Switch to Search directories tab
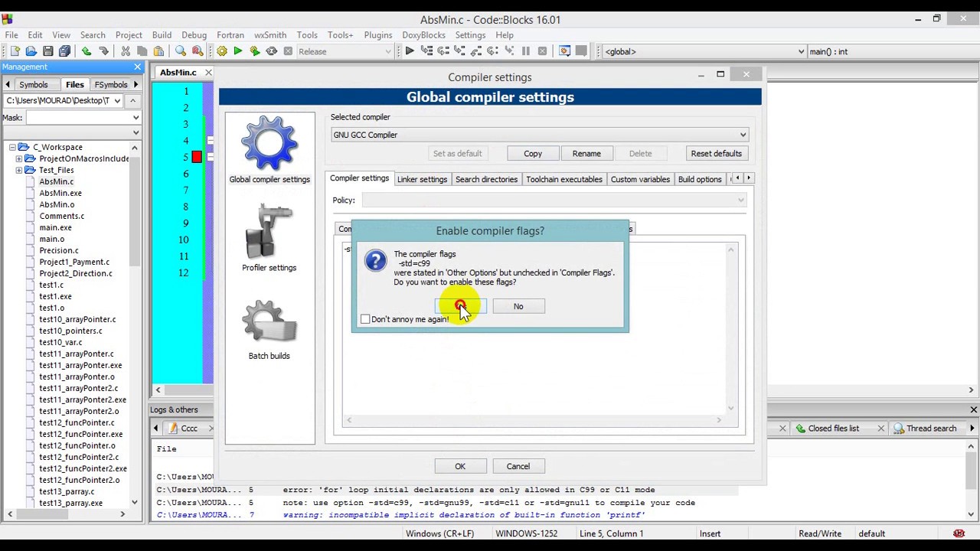Viewport: 980px width, 551px height. point(486,179)
